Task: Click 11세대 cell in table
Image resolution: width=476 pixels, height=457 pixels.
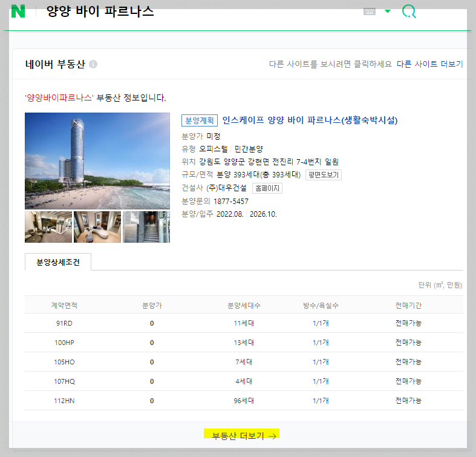Action: pos(244,323)
